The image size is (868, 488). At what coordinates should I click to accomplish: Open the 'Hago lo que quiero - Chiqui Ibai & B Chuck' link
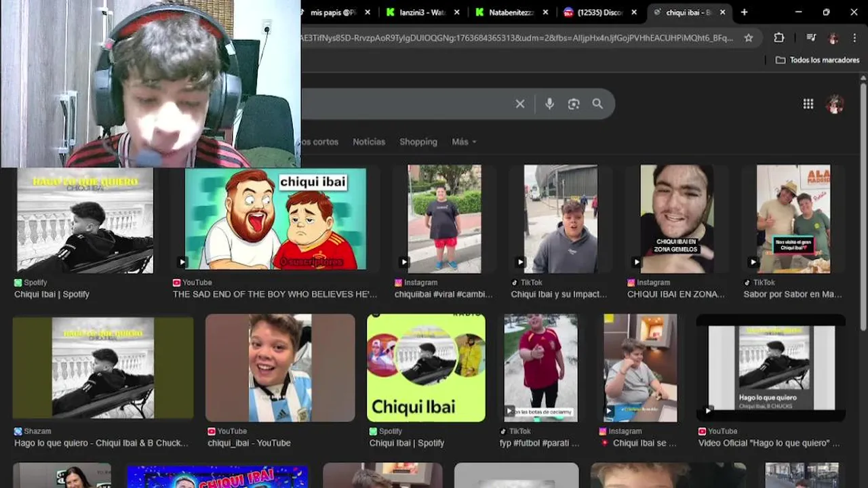click(102, 443)
